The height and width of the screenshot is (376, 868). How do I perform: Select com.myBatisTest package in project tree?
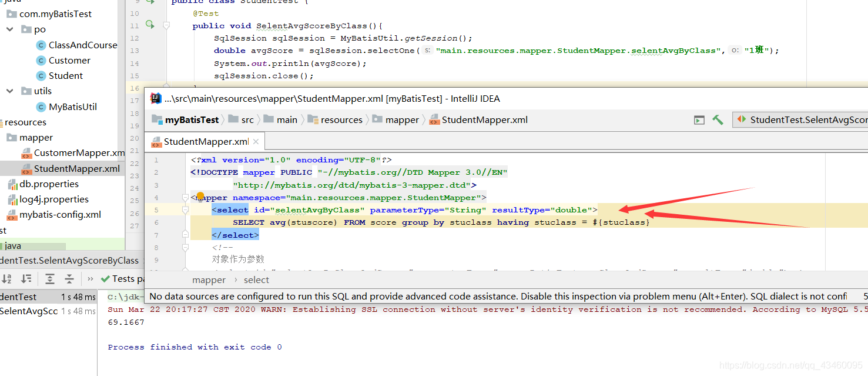point(56,14)
